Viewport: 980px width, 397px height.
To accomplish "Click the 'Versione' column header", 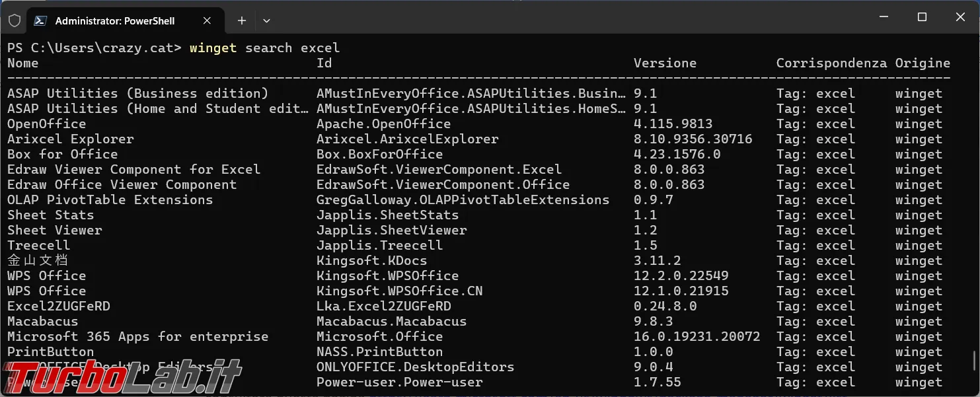I will [665, 63].
